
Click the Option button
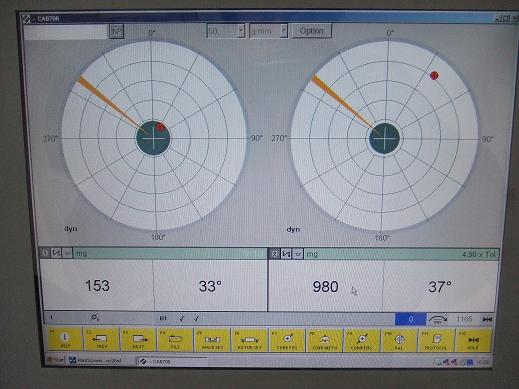(312, 31)
